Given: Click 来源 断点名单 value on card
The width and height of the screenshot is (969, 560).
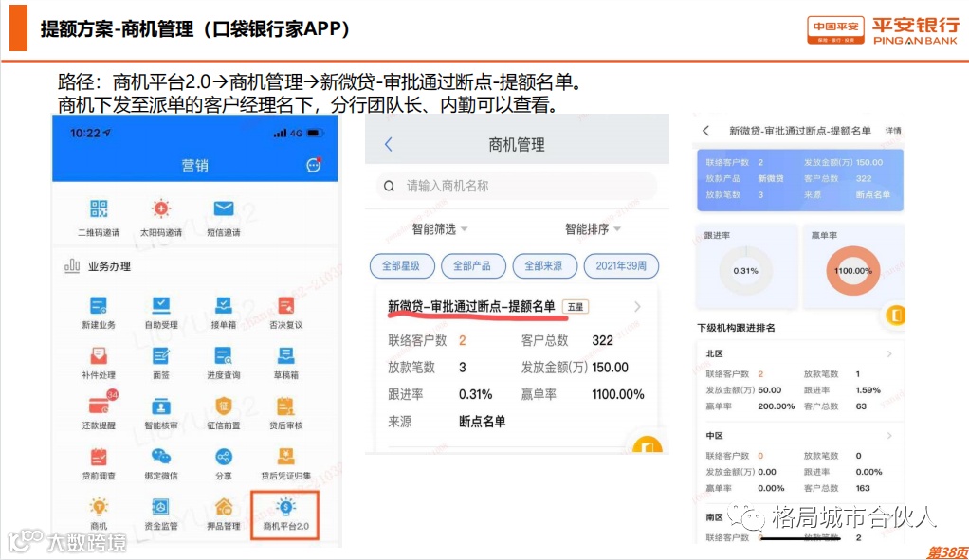Looking at the screenshot, I should (x=482, y=422).
